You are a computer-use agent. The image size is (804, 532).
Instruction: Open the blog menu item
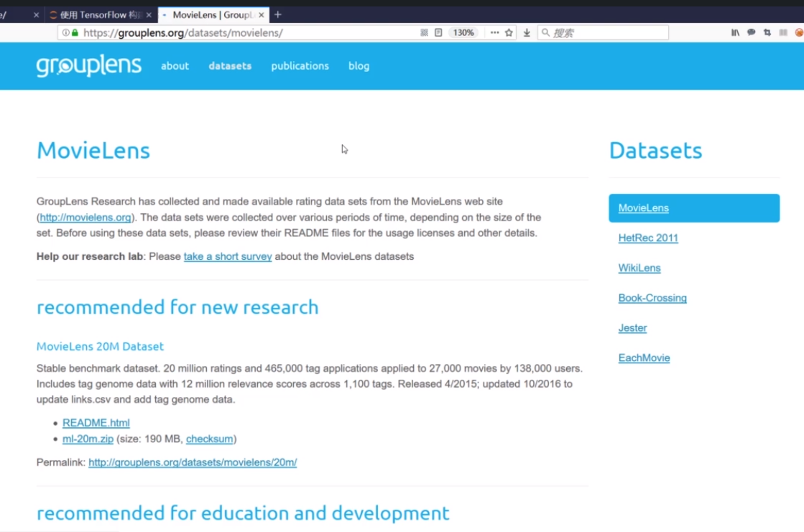359,66
